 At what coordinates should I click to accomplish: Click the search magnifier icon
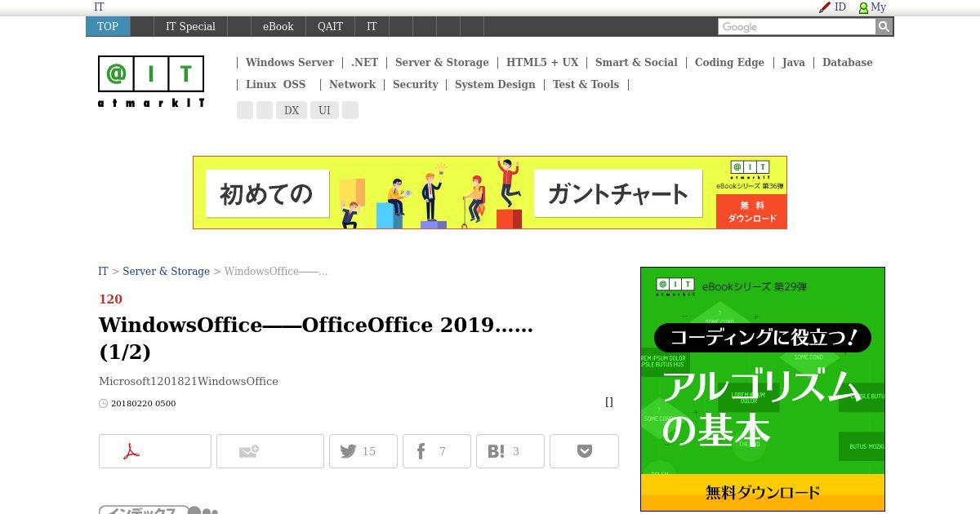pyautogui.click(x=884, y=27)
